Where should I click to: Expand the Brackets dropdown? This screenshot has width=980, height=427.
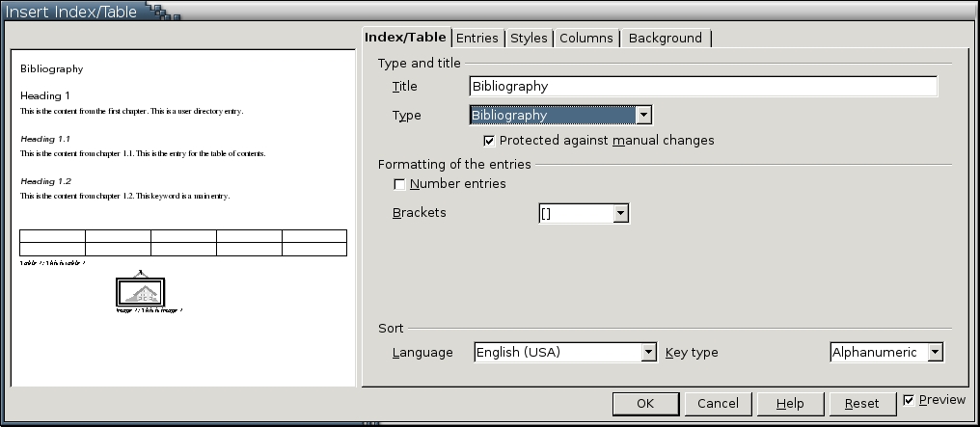pyautogui.click(x=620, y=213)
